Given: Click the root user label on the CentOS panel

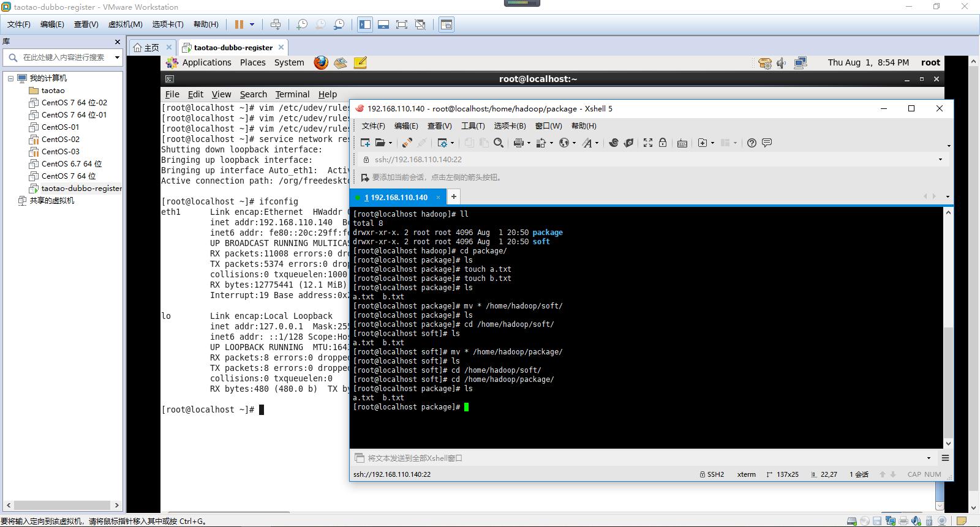Looking at the screenshot, I should 930,62.
